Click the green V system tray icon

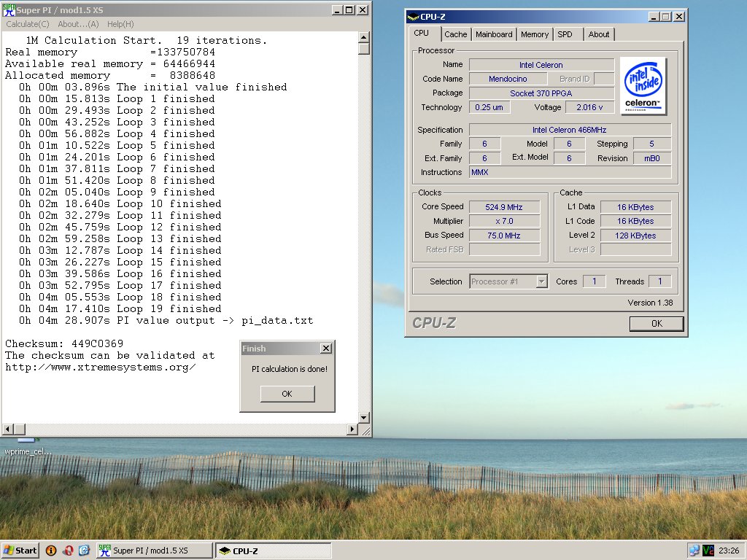point(708,551)
